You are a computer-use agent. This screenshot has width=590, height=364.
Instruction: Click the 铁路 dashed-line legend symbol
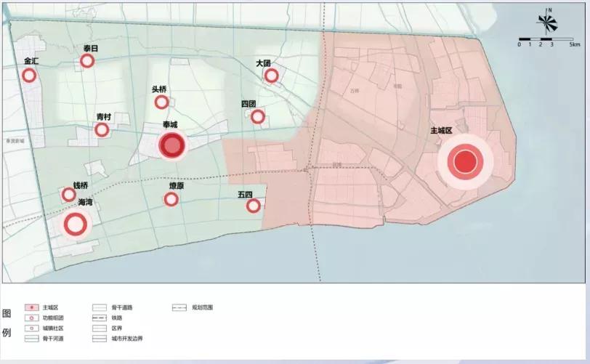coord(100,318)
